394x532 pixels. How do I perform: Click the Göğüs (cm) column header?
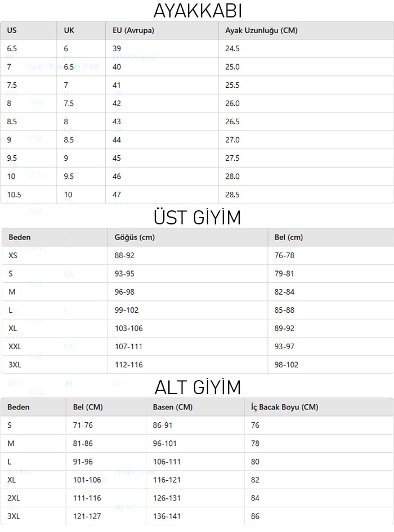[135, 237]
